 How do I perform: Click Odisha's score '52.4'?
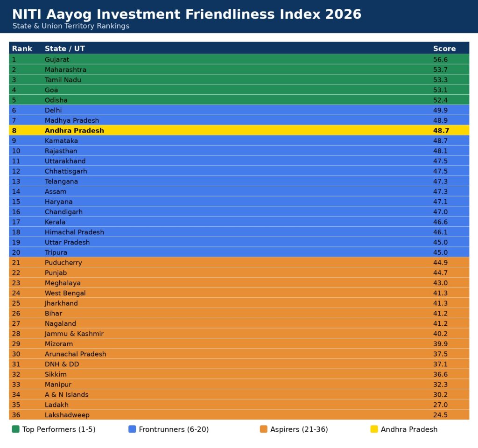(x=441, y=100)
